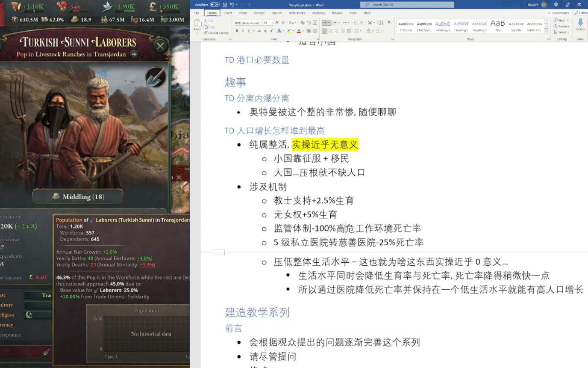This screenshot has width=588, height=368.
Task: Apply red font color
Action: click(299, 31)
